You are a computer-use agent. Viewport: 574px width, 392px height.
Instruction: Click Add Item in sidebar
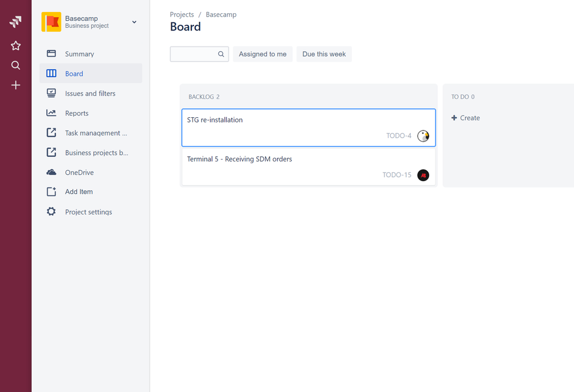(x=91, y=191)
